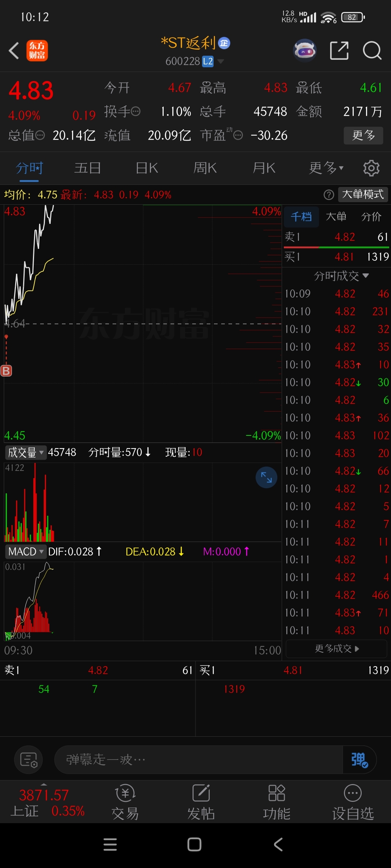Open info icon beside 总值

40,135
